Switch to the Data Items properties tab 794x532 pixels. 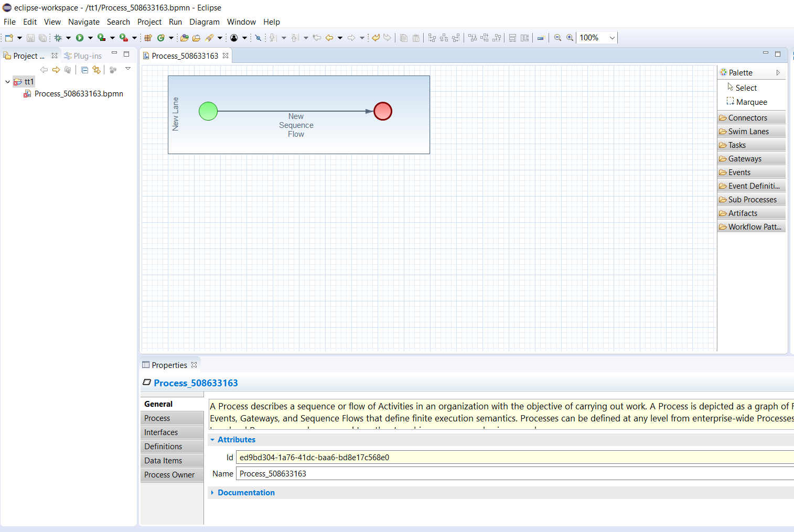(x=172, y=461)
